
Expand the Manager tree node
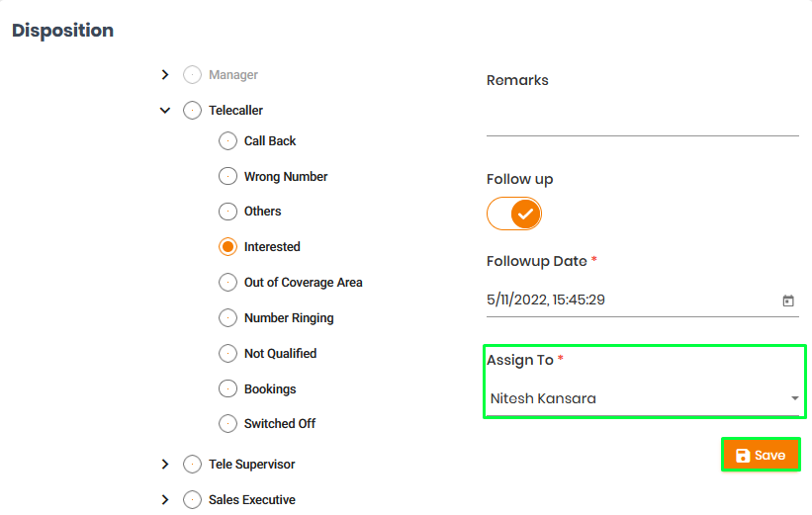click(165, 74)
